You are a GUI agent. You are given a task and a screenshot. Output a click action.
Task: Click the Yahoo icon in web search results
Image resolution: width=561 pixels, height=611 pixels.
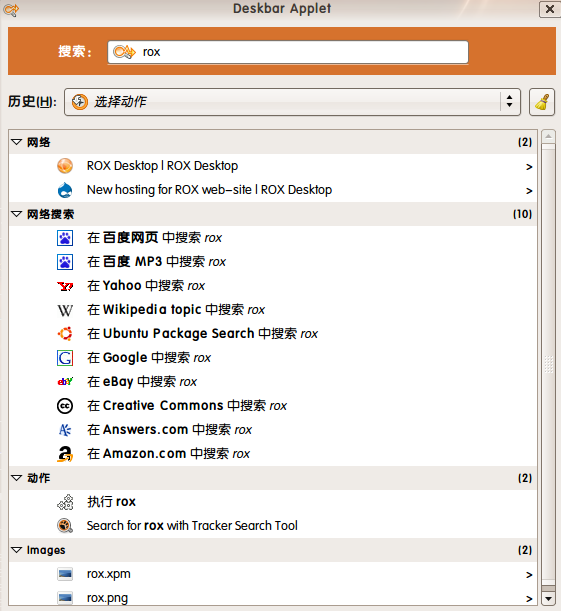point(65,286)
